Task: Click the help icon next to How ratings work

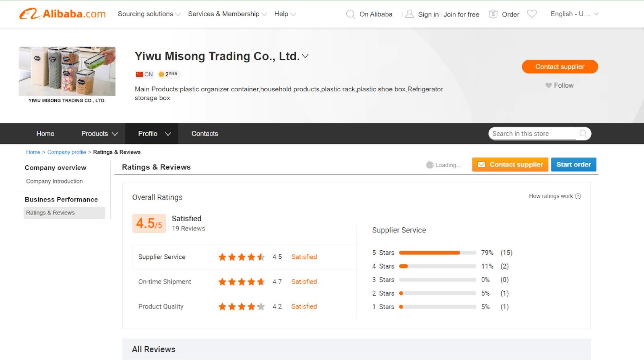Action: coord(578,196)
